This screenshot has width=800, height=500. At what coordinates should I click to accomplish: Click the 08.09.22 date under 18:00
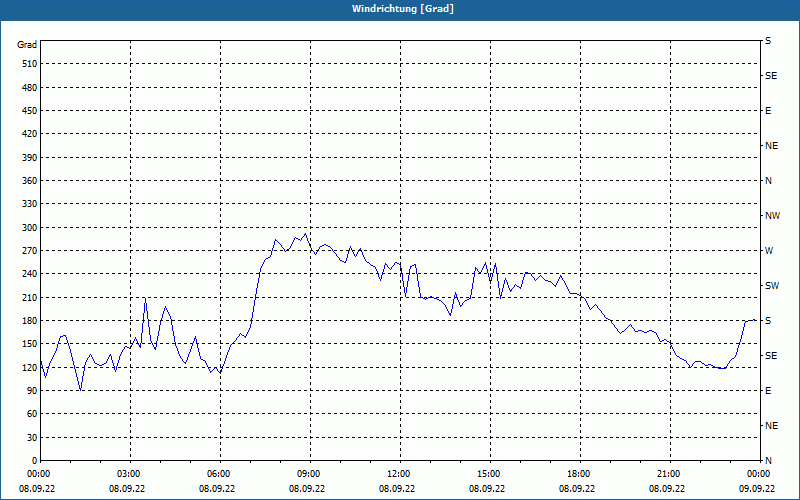click(577, 488)
